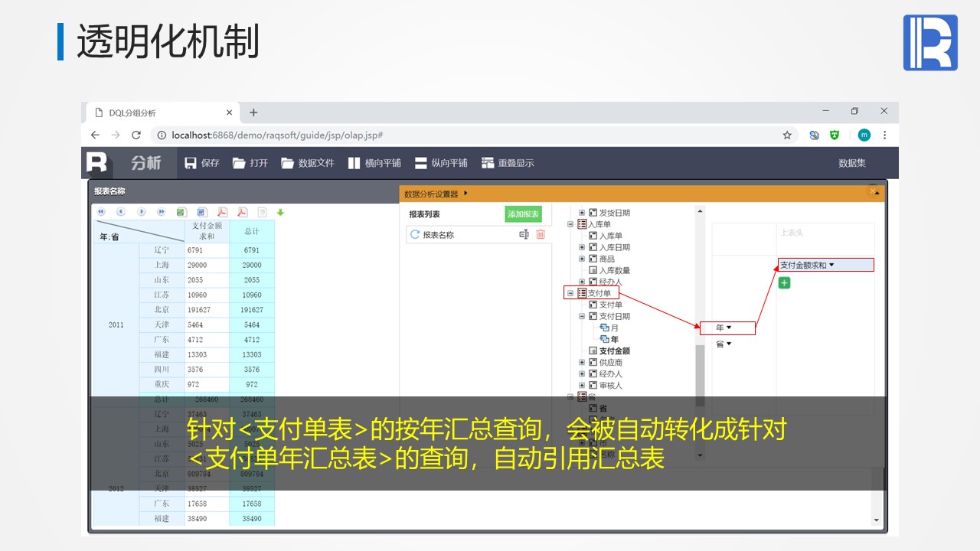The image size is (980, 551).
Task: Click the 添加报表 button
Action: click(523, 214)
